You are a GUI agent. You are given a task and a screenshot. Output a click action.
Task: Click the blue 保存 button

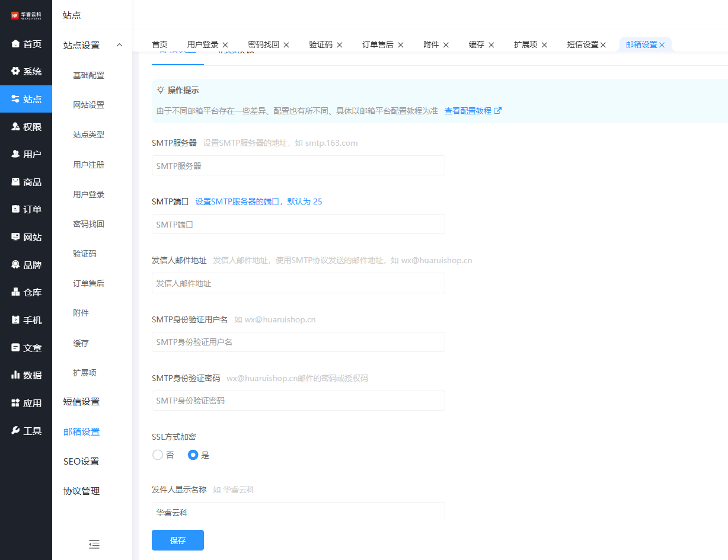177,540
